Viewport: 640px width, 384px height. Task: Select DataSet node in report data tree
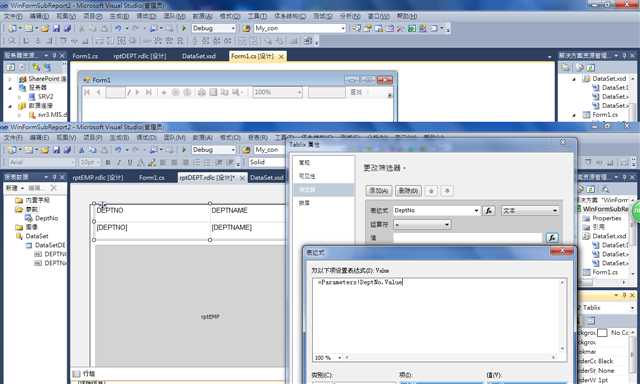click(37, 236)
